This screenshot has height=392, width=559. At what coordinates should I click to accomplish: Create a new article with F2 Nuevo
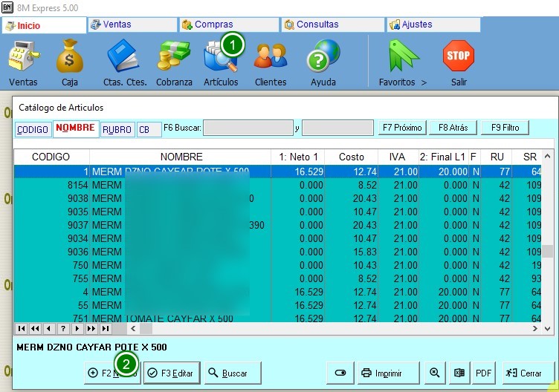[112, 373]
